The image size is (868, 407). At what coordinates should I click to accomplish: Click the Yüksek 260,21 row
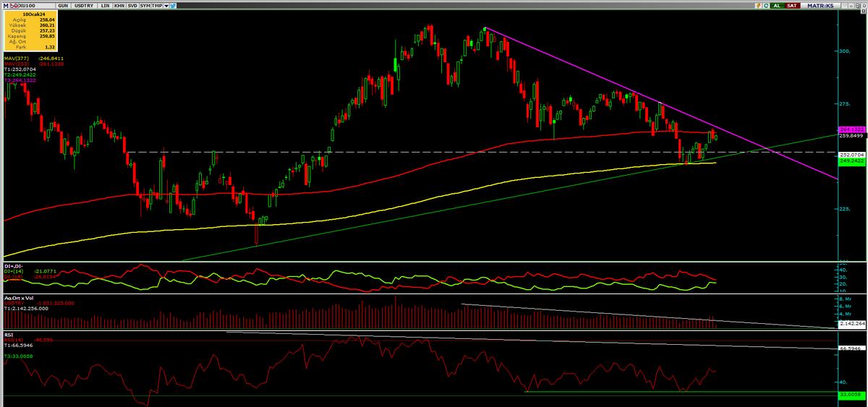[31, 25]
